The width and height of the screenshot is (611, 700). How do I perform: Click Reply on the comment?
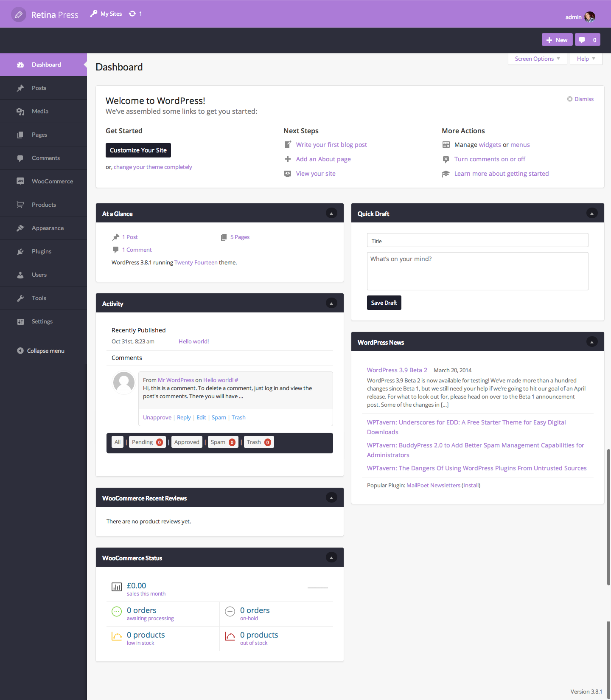184,418
